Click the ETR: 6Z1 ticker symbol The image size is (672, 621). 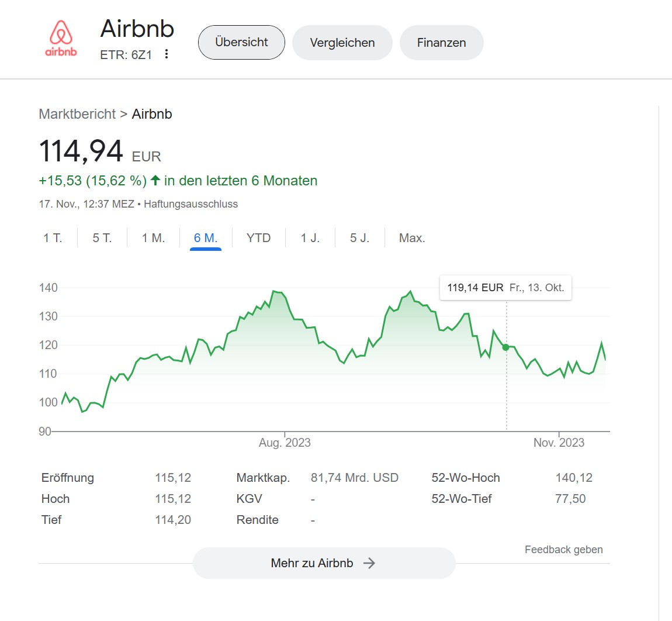(x=126, y=55)
